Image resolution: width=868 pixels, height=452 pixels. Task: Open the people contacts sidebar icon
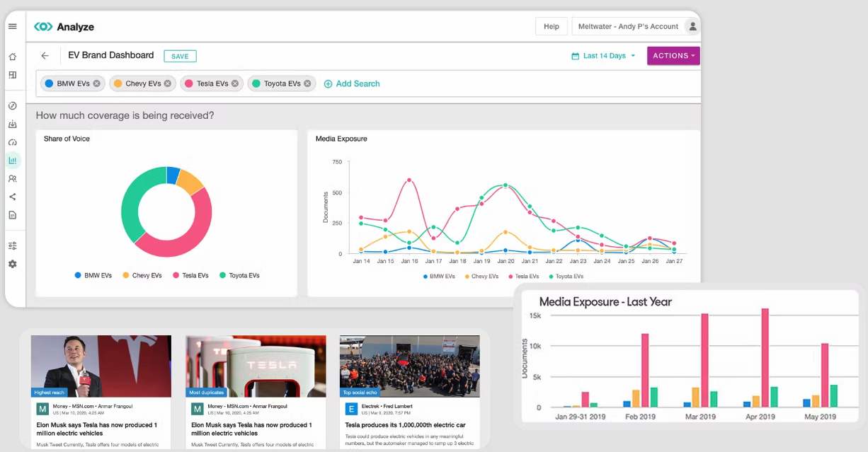tap(12, 179)
